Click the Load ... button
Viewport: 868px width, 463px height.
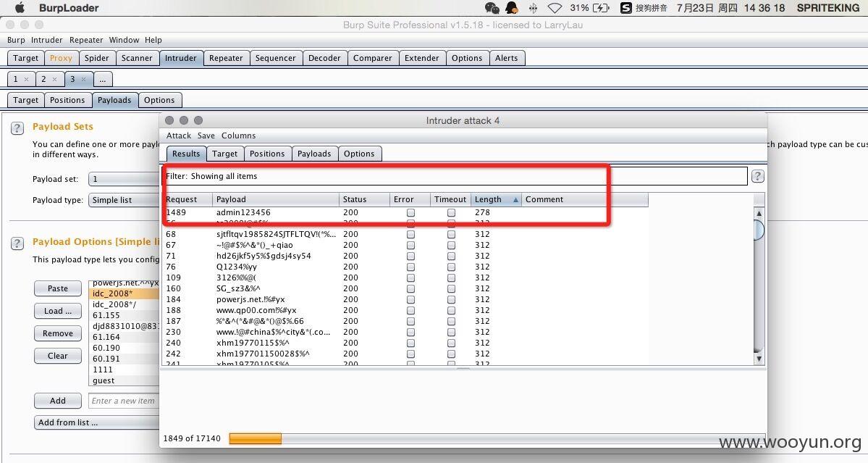tap(58, 312)
